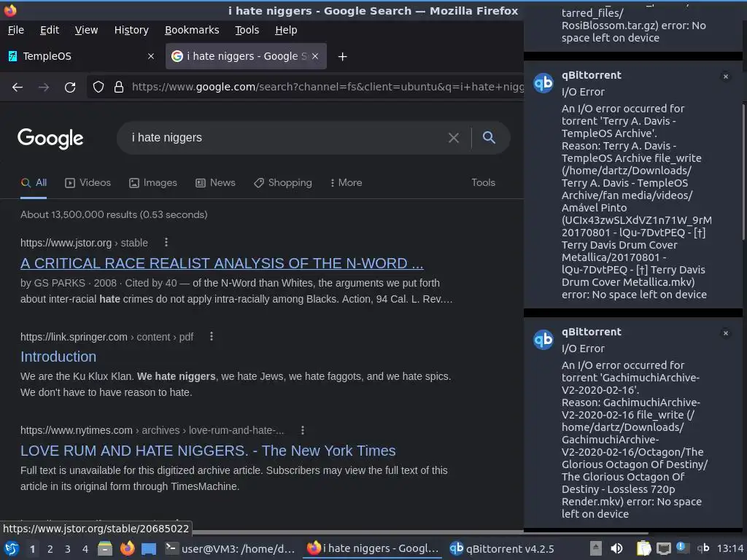Open Google search Tools filter options
Image resolution: width=747 pixels, height=560 pixels.
483,183
